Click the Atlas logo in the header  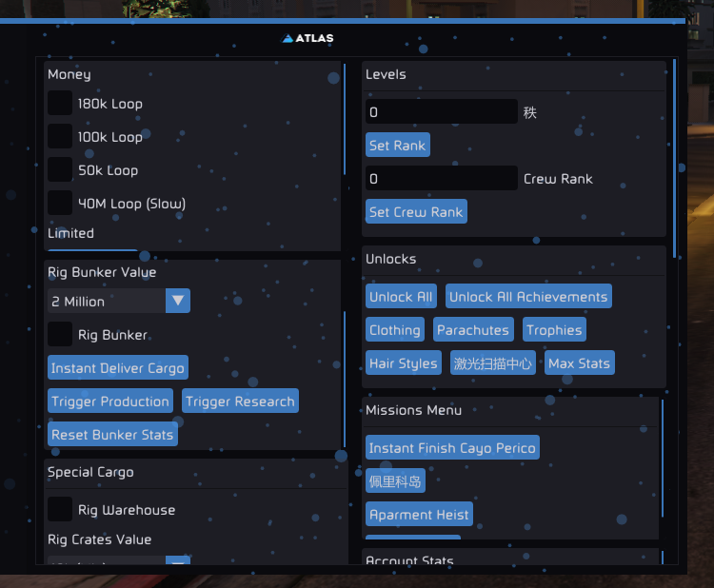tap(307, 38)
